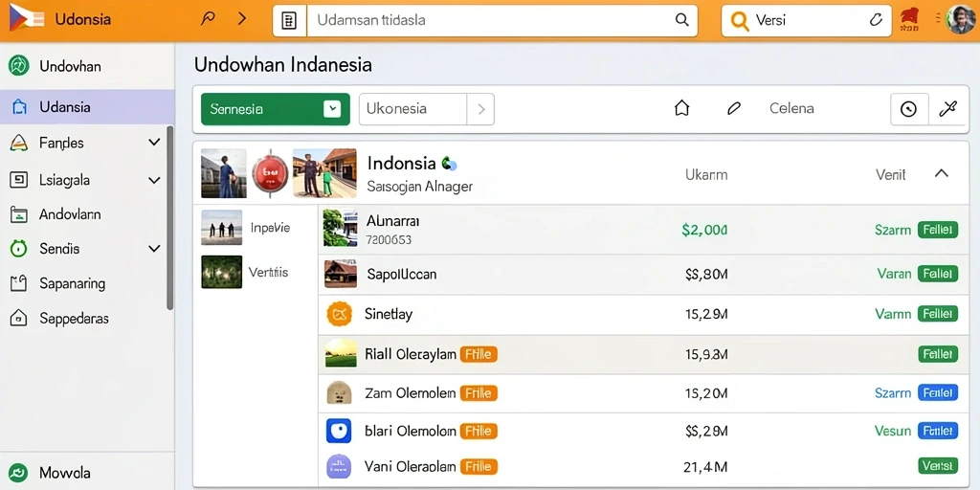Click the Feillet badge in SapolUccan row

(x=938, y=273)
